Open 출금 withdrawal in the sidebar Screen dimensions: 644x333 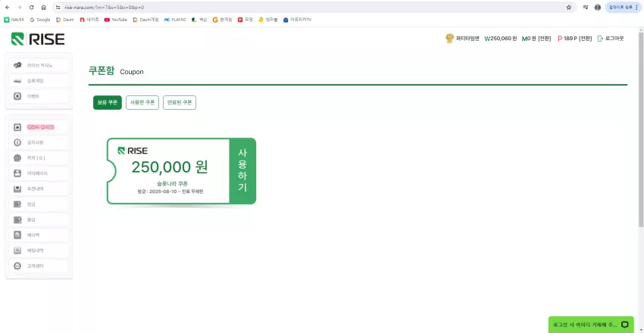39,219
